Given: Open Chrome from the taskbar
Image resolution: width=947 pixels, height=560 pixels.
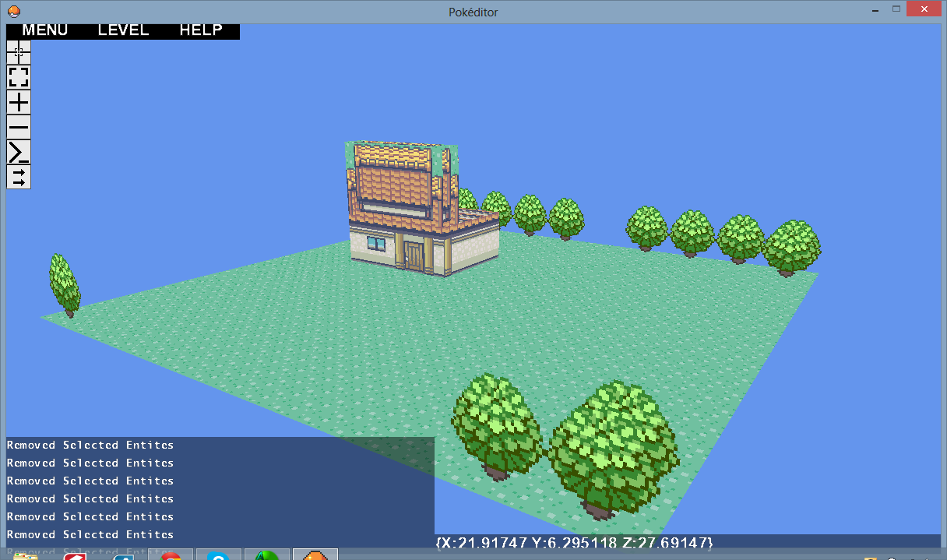Looking at the screenshot, I should click(171, 555).
